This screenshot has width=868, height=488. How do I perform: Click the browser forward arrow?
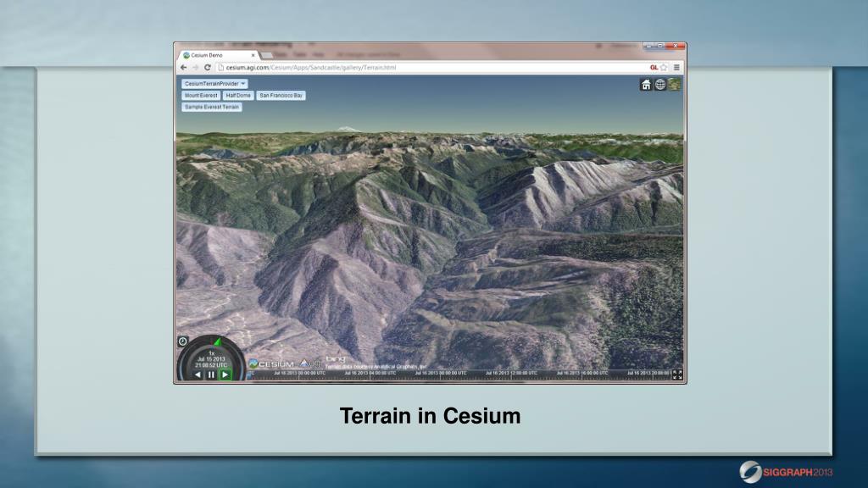point(196,68)
